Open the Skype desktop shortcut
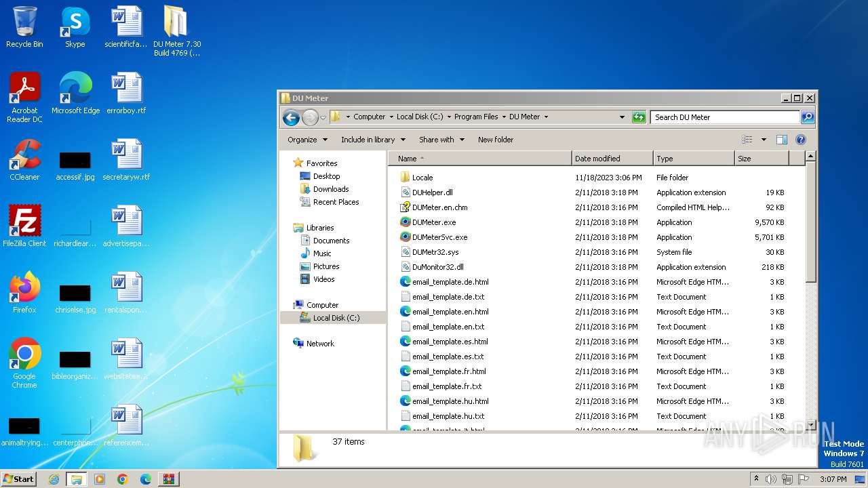Viewport: 868px width, 488px height. click(75, 27)
